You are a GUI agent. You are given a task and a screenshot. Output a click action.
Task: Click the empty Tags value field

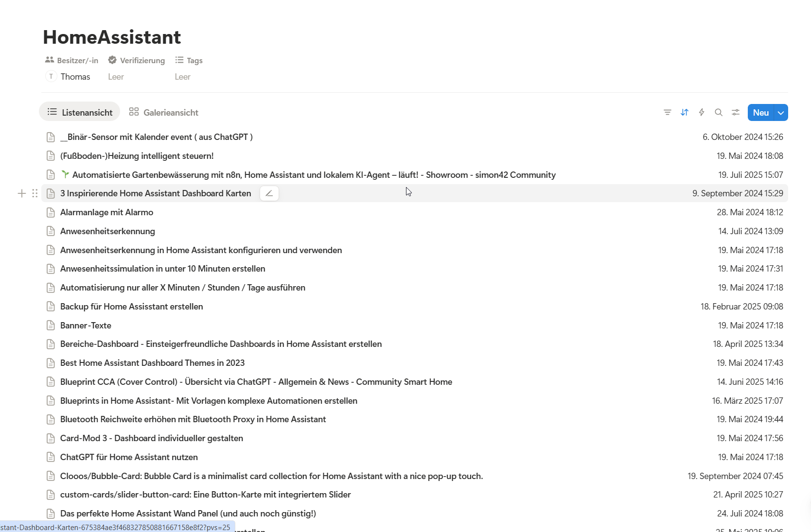tap(183, 77)
